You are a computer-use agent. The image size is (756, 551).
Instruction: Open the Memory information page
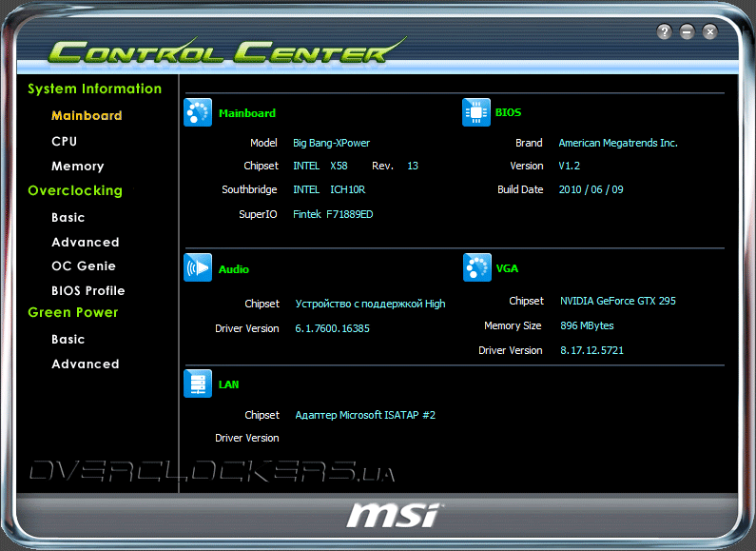pos(78,166)
